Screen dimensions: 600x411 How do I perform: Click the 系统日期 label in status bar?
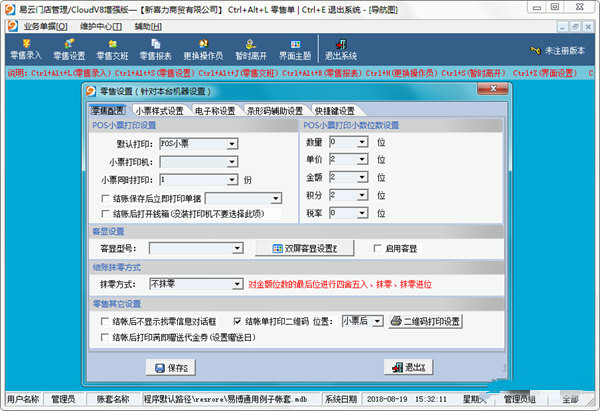pos(341,399)
